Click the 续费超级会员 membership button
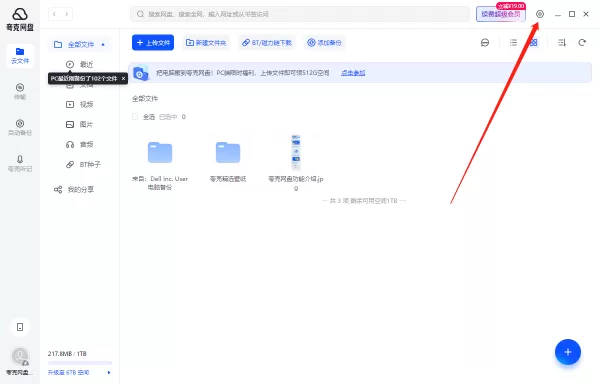The width and height of the screenshot is (600, 384). [x=501, y=14]
